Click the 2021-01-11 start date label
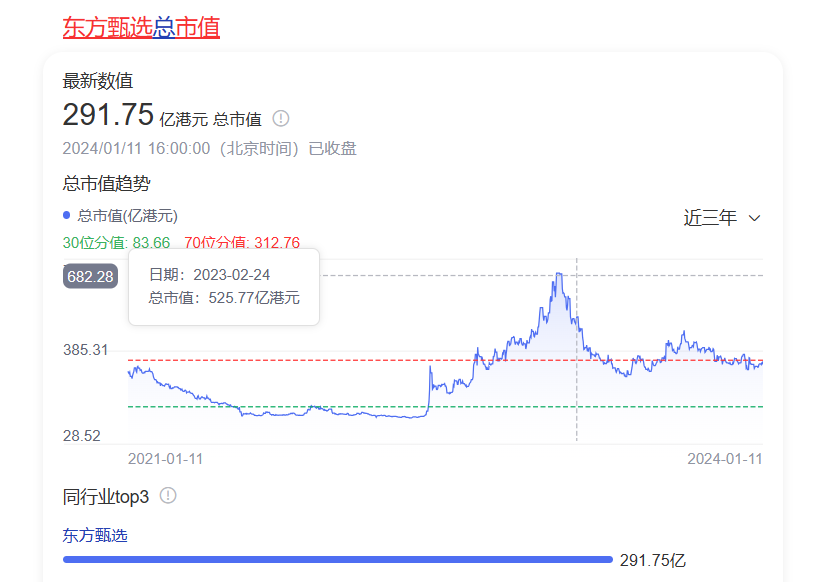 click(x=165, y=458)
